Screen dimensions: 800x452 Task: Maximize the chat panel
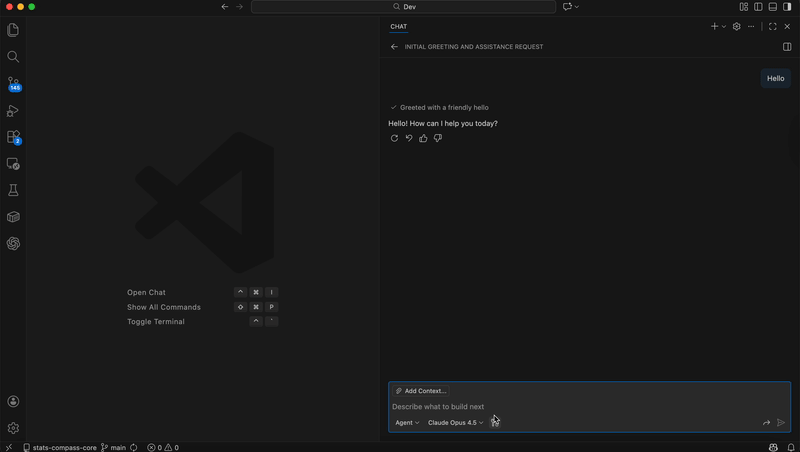[x=772, y=27]
